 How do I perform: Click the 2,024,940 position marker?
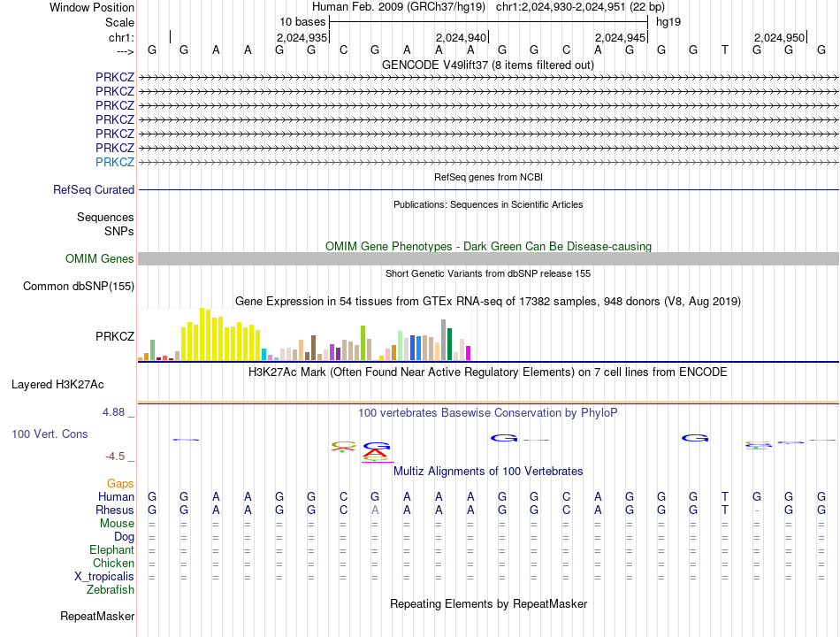tap(461, 37)
